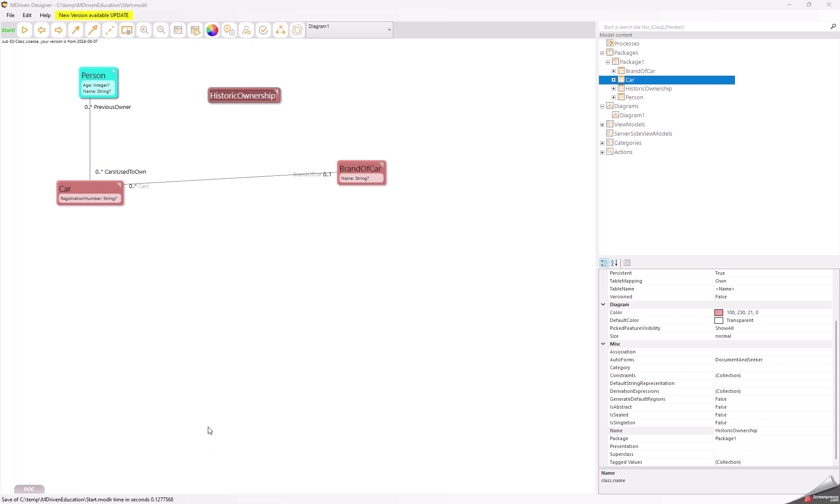Viewport: 840px width, 504px height.
Task: Click the DOC button at bottom
Action: (29, 489)
